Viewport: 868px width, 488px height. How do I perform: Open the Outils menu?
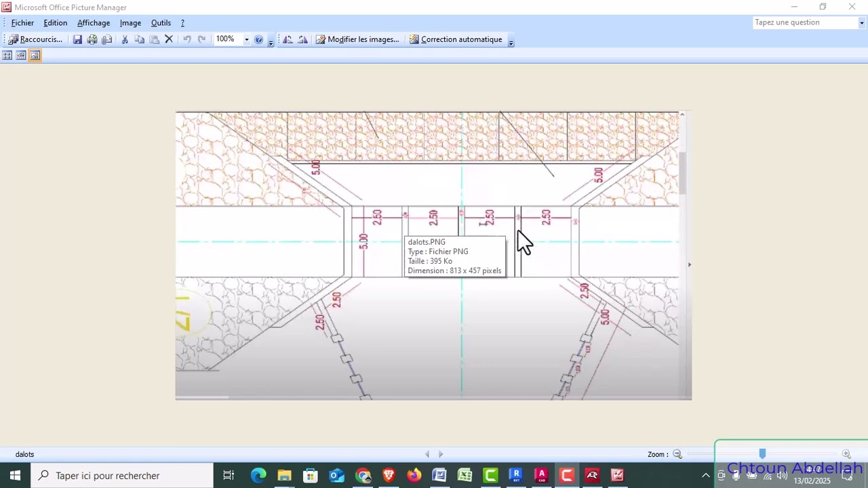click(x=161, y=23)
